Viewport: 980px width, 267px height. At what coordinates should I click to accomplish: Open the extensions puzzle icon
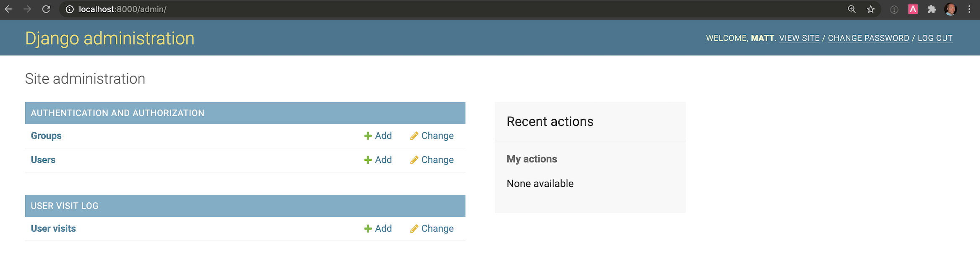click(932, 9)
